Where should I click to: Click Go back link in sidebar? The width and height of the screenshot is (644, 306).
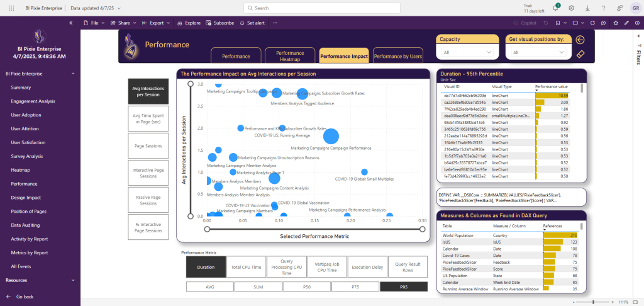[x=25, y=296]
